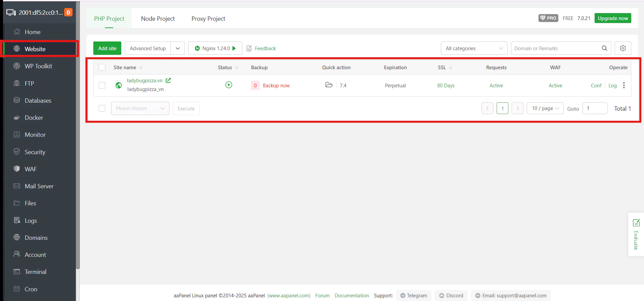Open the Conf link for the site

point(596,86)
